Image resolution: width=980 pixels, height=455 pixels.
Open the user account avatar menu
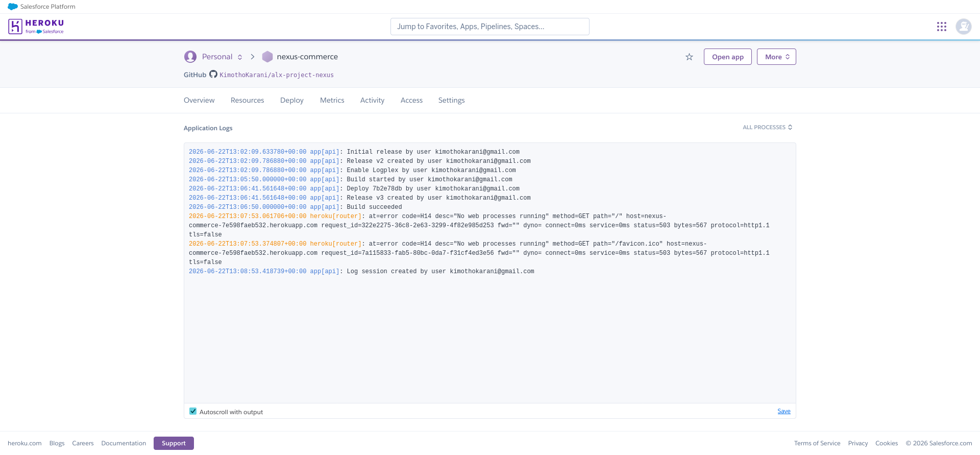(x=964, y=27)
